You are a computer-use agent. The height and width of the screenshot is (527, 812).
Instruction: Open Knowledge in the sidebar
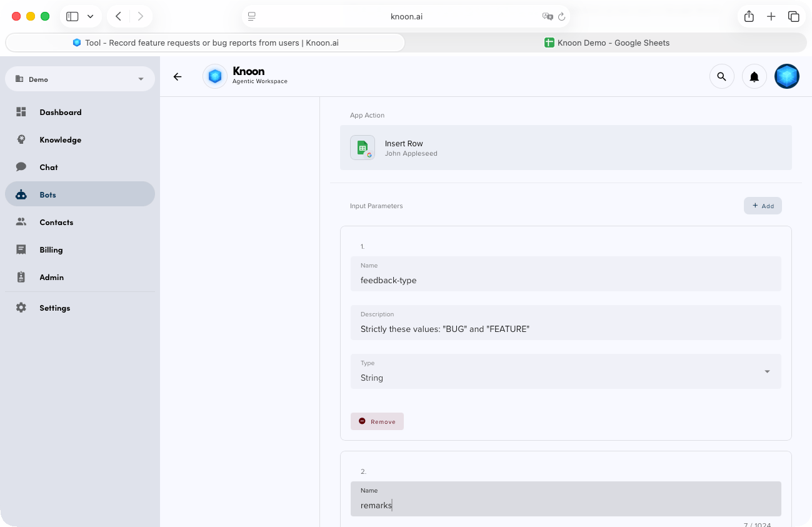point(60,140)
